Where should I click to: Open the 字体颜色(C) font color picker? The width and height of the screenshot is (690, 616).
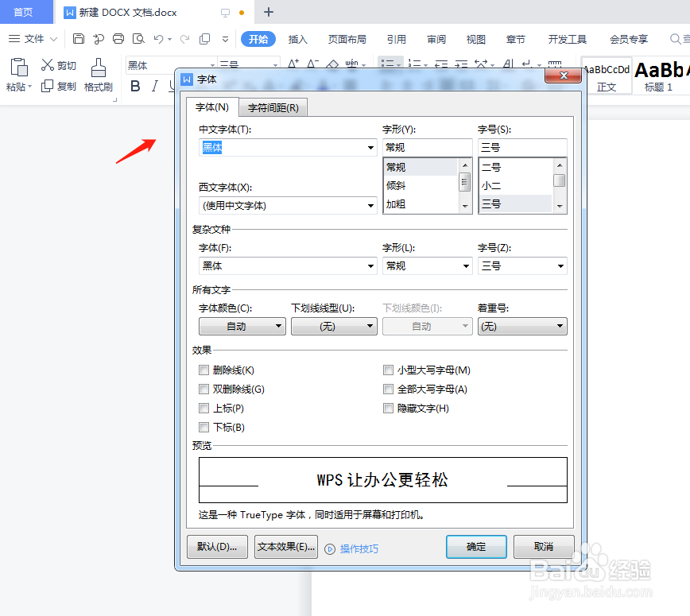(242, 327)
